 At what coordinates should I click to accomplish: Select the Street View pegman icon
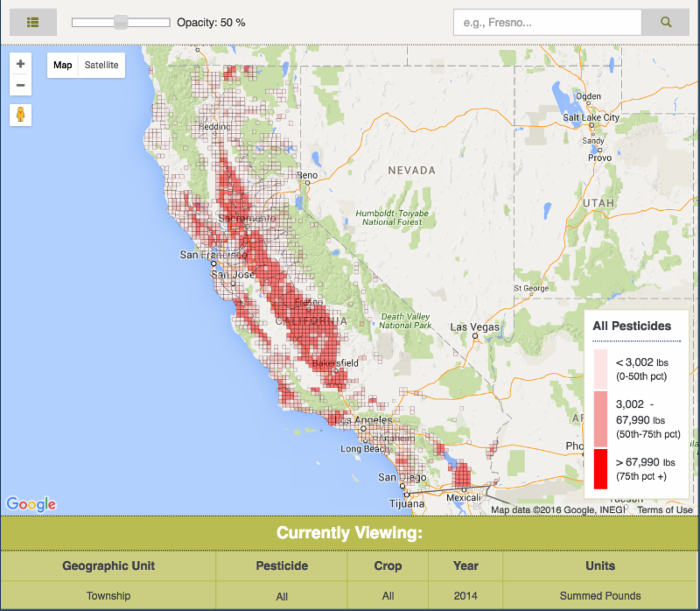pos(21,115)
